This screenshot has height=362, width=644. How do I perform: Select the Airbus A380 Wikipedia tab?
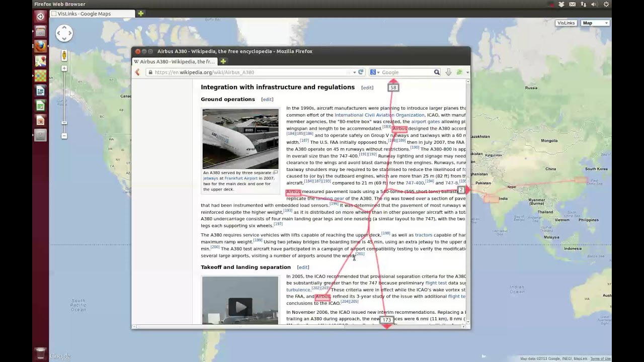[x=174, y=61]
